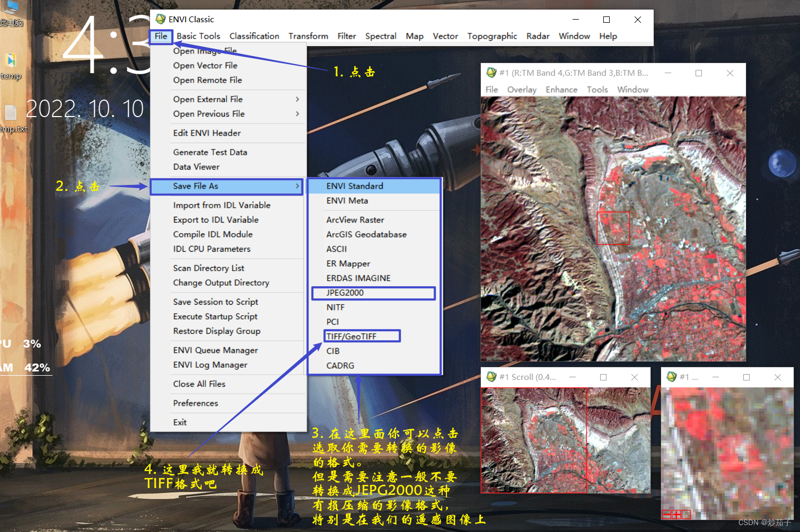Click the ENVI icon in the small zoom window
This screenshot has height=532, width=800.
(671, 377)
